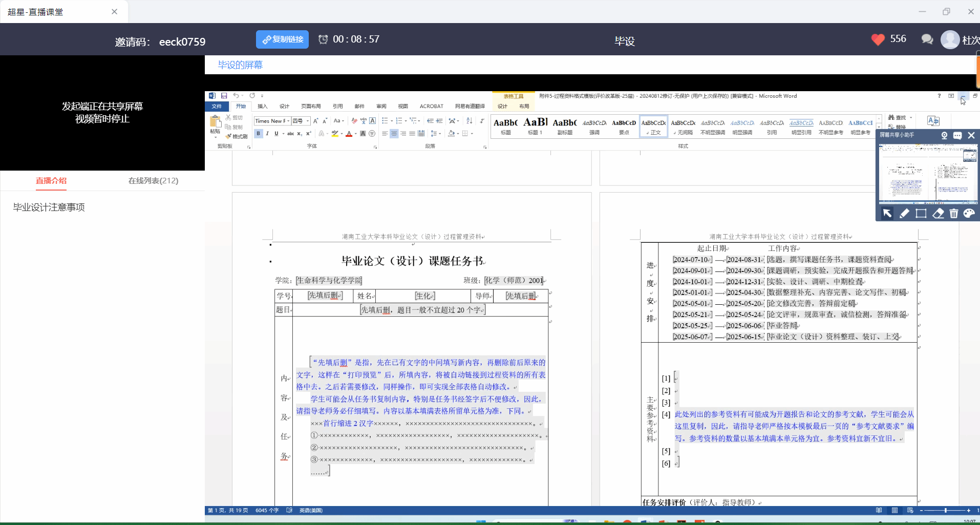Open color palette in screen share helper
Screen dimensions: 980x525
pyautogui.click(x=969, y=214)
